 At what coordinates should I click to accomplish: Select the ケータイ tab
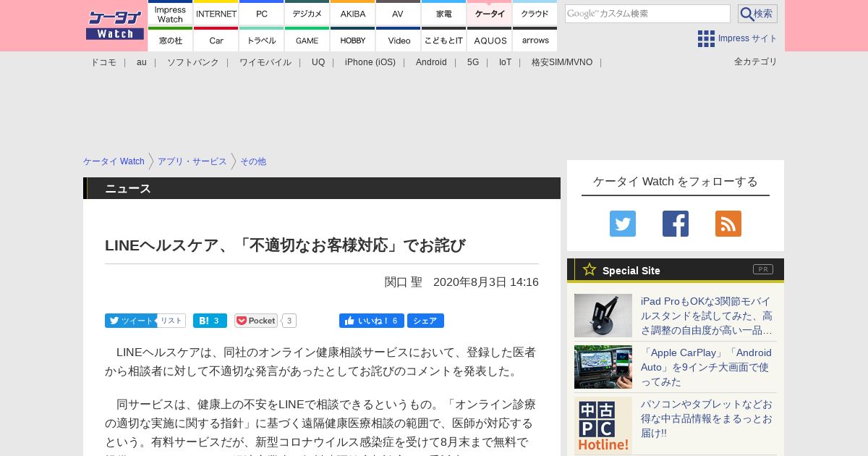(x=490, y=13)
